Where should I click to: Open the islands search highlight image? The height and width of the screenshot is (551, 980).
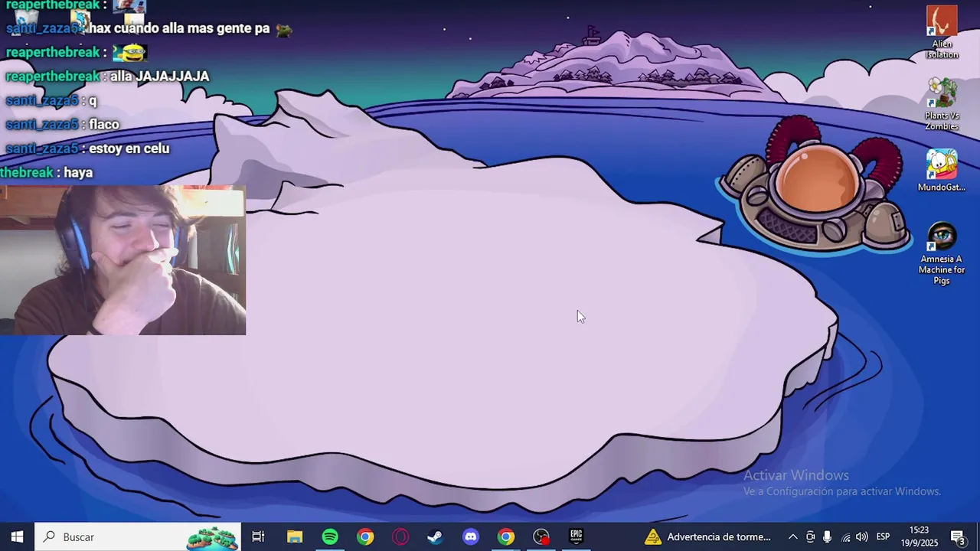click(212, 537)
